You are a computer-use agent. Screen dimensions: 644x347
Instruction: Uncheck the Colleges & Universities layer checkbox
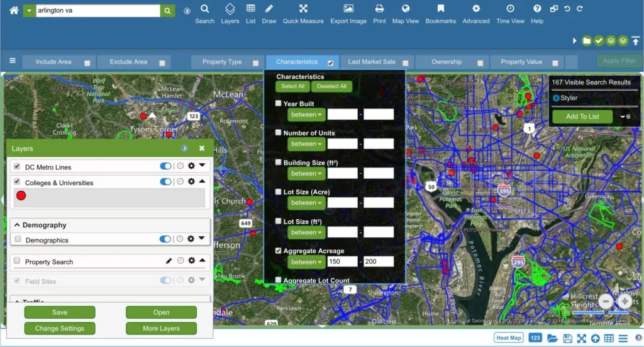pos(17,181)
